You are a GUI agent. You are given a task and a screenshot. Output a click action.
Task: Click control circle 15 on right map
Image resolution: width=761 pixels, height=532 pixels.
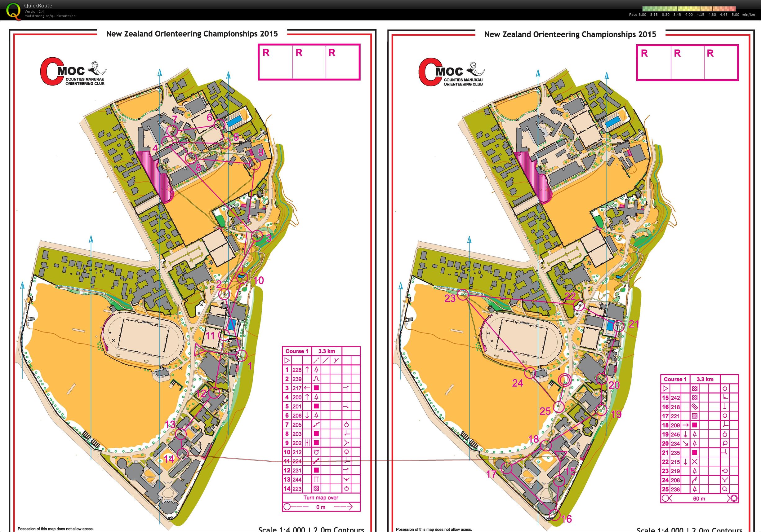(x=559, y=480)
